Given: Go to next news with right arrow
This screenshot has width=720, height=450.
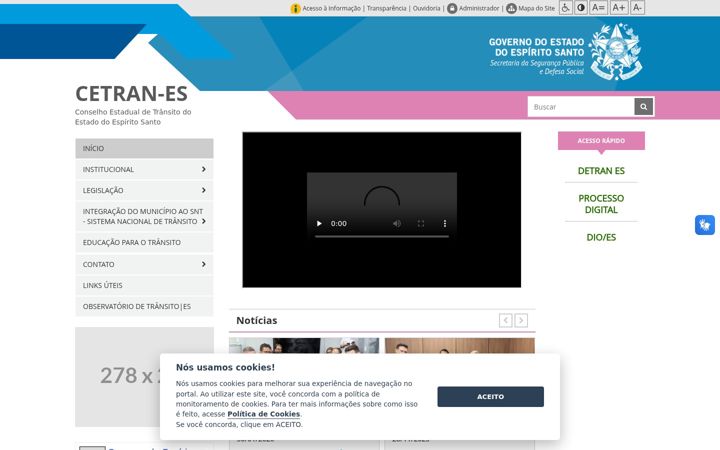Looking at the screenshot, I should tap(521, 321).
